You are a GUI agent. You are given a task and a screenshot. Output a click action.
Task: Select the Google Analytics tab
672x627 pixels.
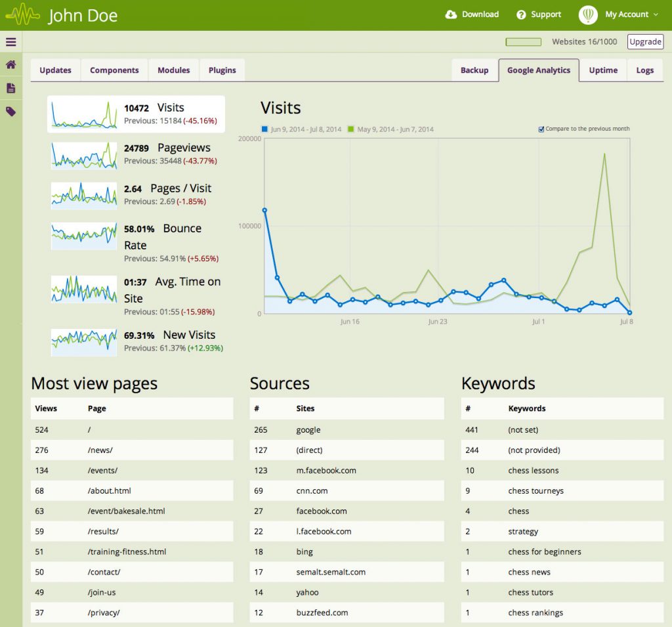(x=539, y=70)
